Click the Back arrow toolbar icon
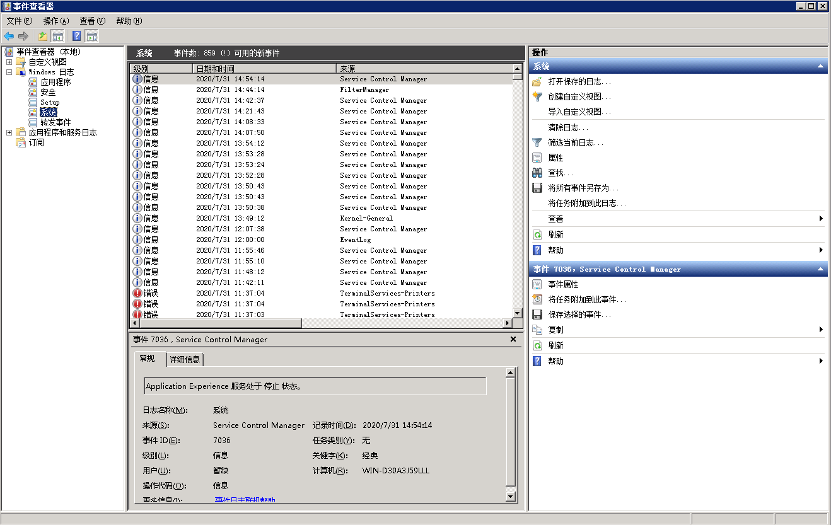 click(x=9, y=36)
